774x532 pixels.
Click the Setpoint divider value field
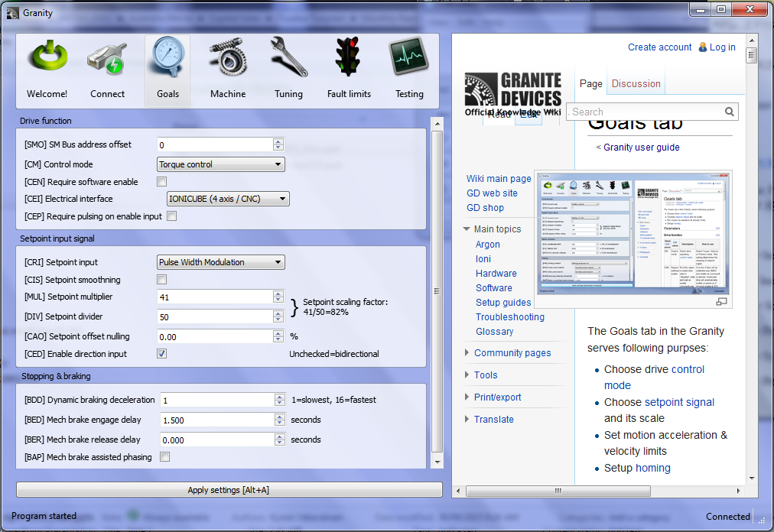point(215,317)
